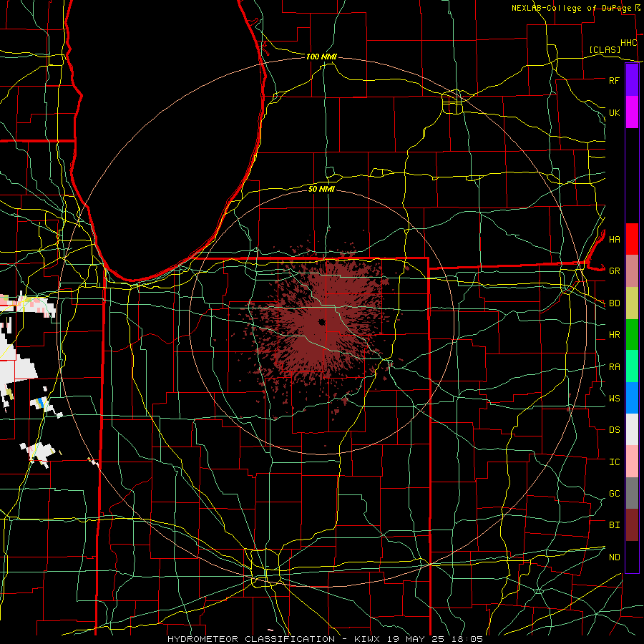Click the WS legend label
Image resolution: width=644 pixels, height=644 pixels.
click(614, 399)
